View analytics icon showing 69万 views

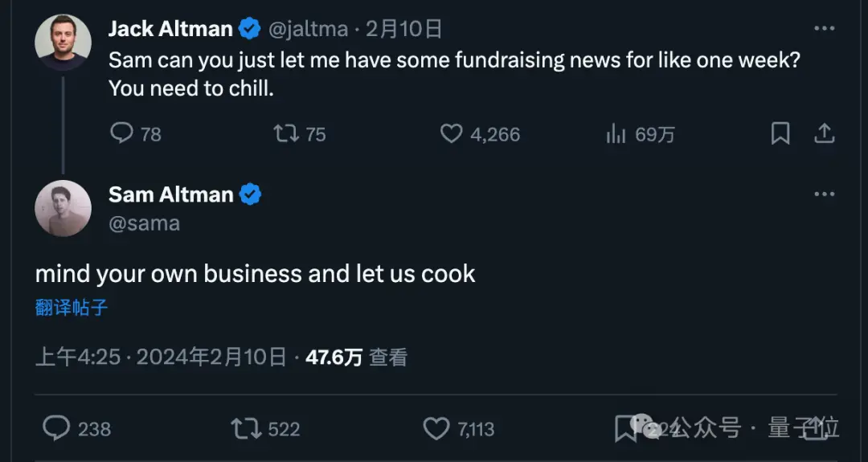point(616,133)
